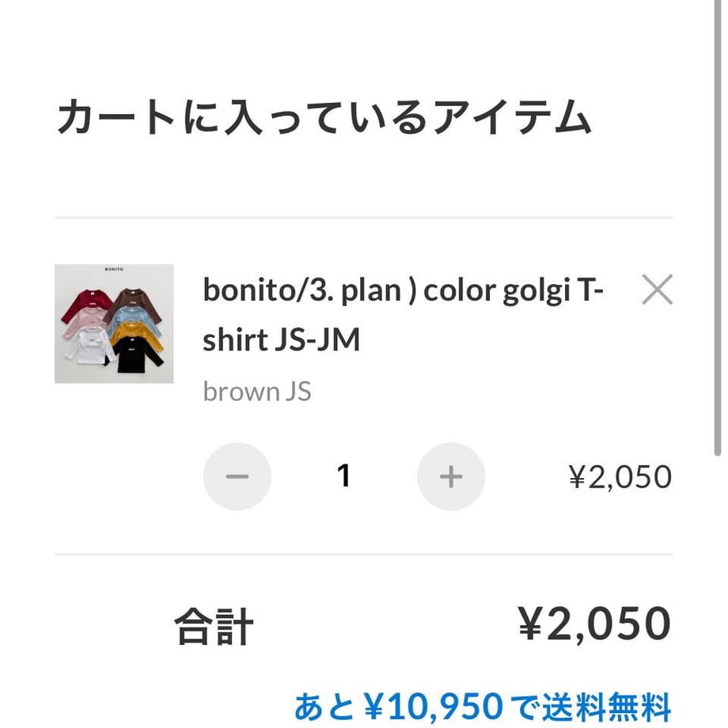Click the カートに入っているアイテム heading
The width and height of the screenshot is (728, 728).
point(324,117)
